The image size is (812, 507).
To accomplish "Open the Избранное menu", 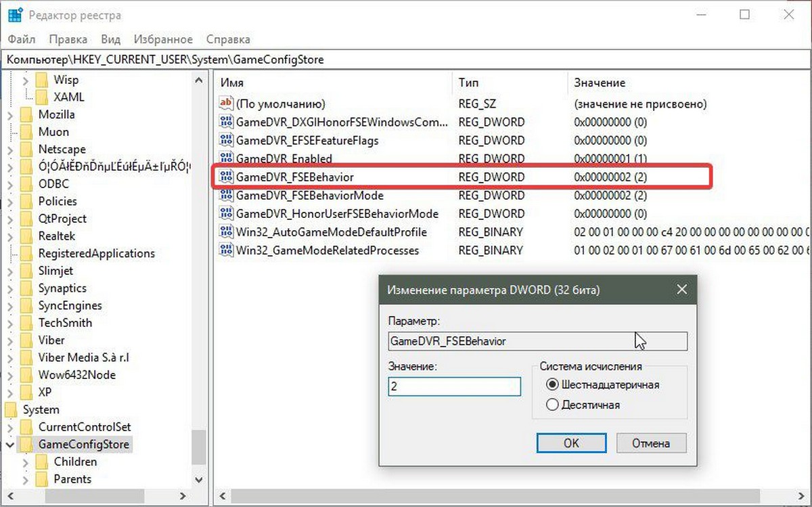I will click(x=163, y=39).
